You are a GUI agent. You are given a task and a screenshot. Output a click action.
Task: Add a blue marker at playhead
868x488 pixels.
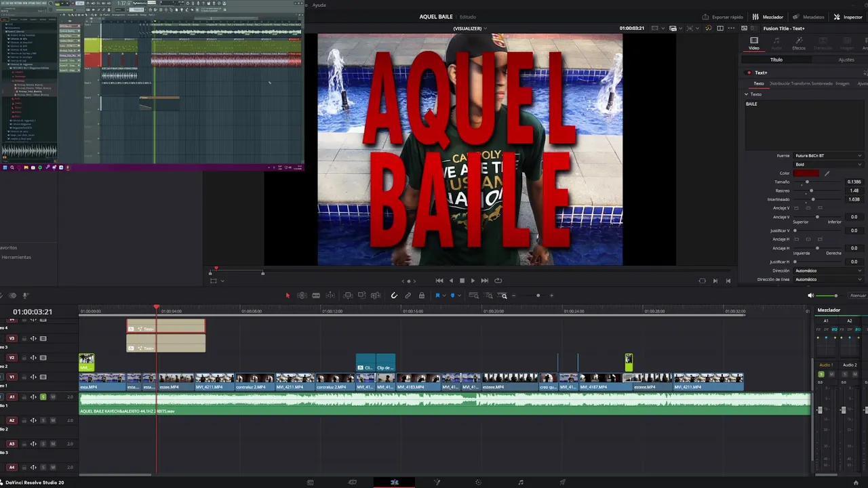(452, 296)
